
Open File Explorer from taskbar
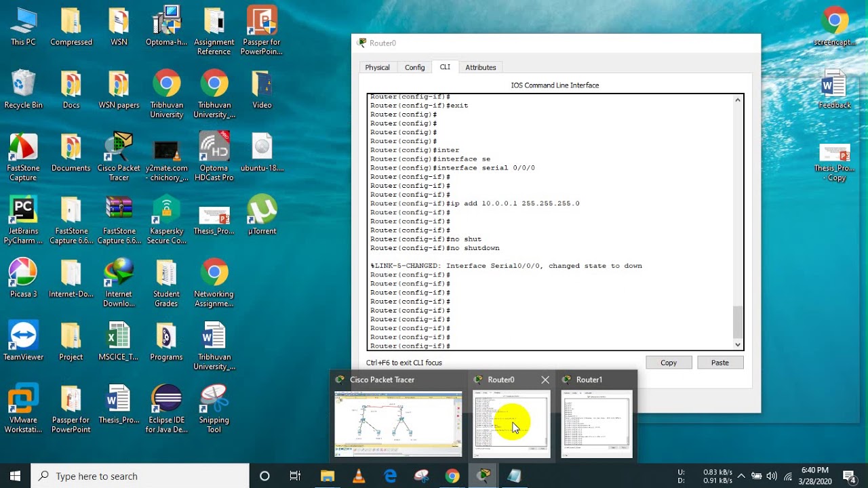pyautogui.click(x=327, y=476)
